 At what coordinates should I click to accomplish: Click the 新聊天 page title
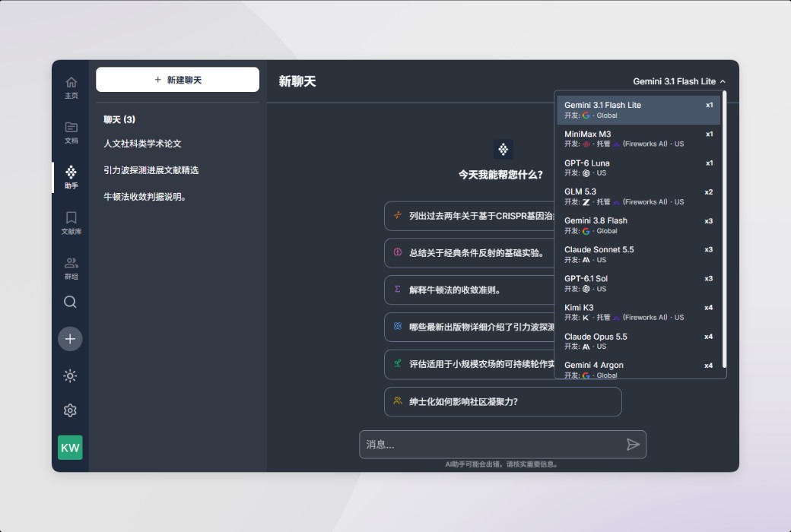pos(297,81)
